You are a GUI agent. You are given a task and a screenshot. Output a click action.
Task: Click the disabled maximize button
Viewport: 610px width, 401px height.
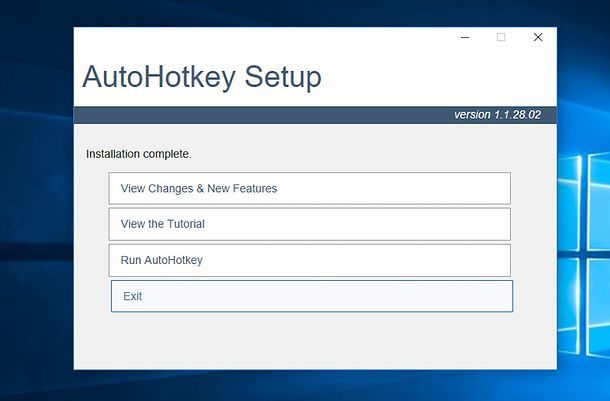tap(501, 37)
